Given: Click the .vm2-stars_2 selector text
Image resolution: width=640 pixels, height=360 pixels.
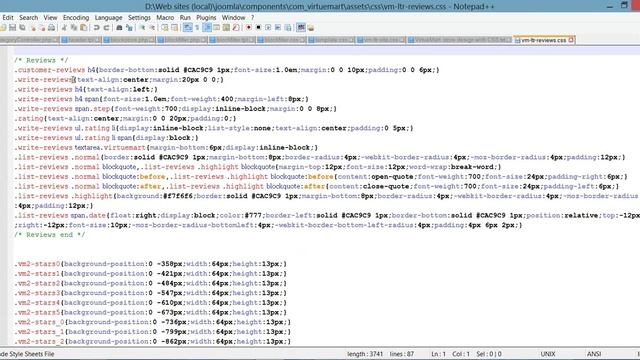Looking at the screenshot, I should coord(39,341).
